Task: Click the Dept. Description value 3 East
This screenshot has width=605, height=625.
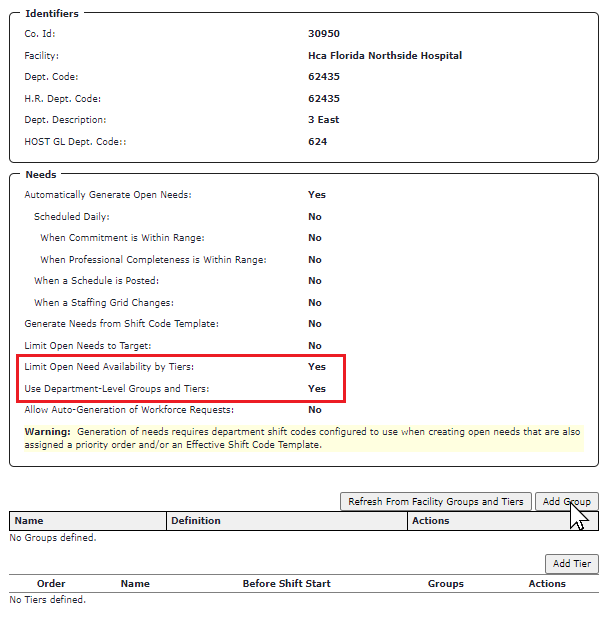Action: pyautogui.click(x=323, y=120)
